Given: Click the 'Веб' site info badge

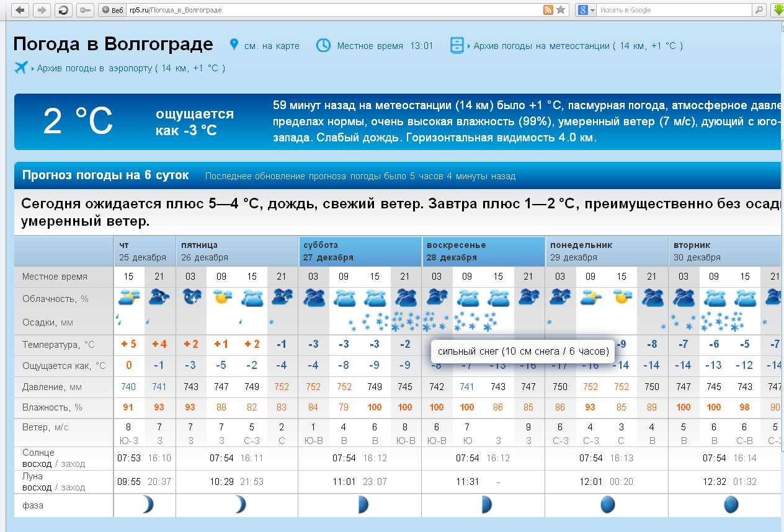Looking at the screenshot, I should click(112, 11).
